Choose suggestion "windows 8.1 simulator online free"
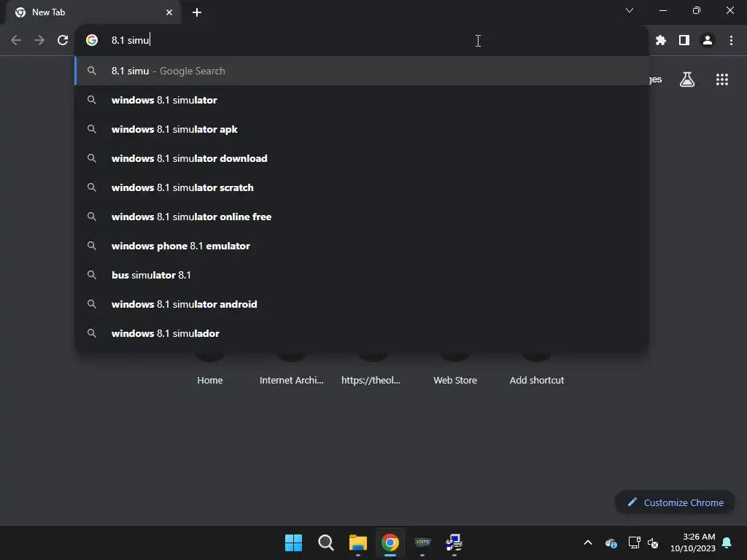The image size is (747, 560). coord(362,217)
